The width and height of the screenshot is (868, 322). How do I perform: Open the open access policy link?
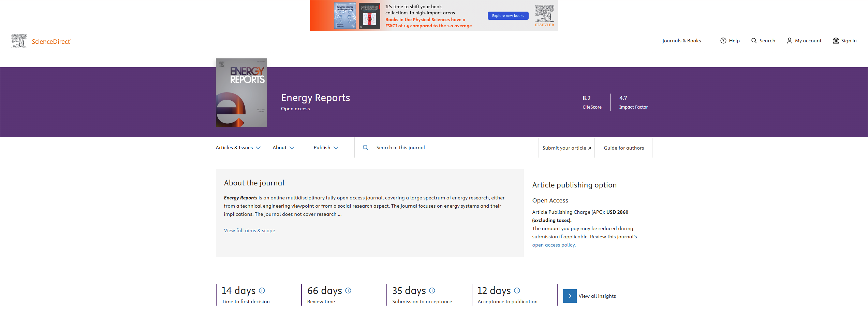[x=554, y=245]
